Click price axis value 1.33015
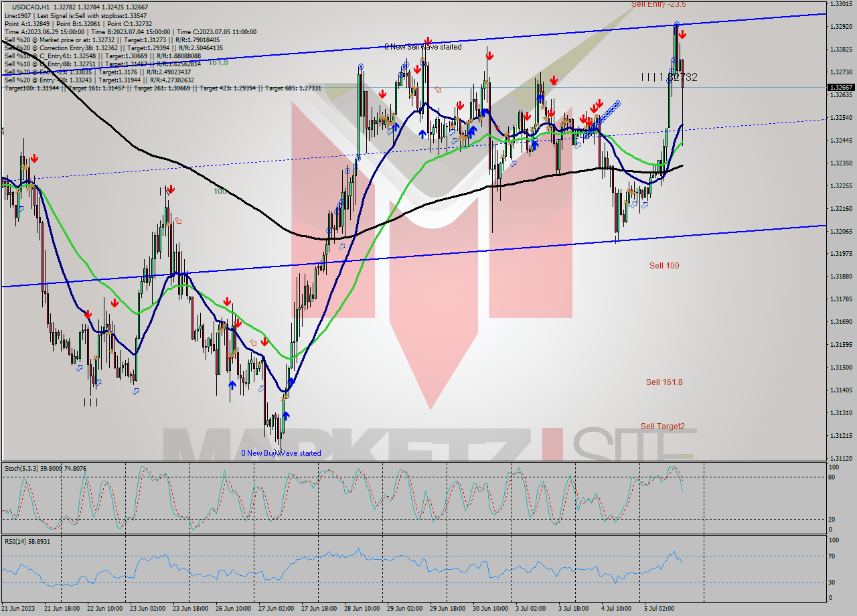Screen dimensions: 857x616 841,4
